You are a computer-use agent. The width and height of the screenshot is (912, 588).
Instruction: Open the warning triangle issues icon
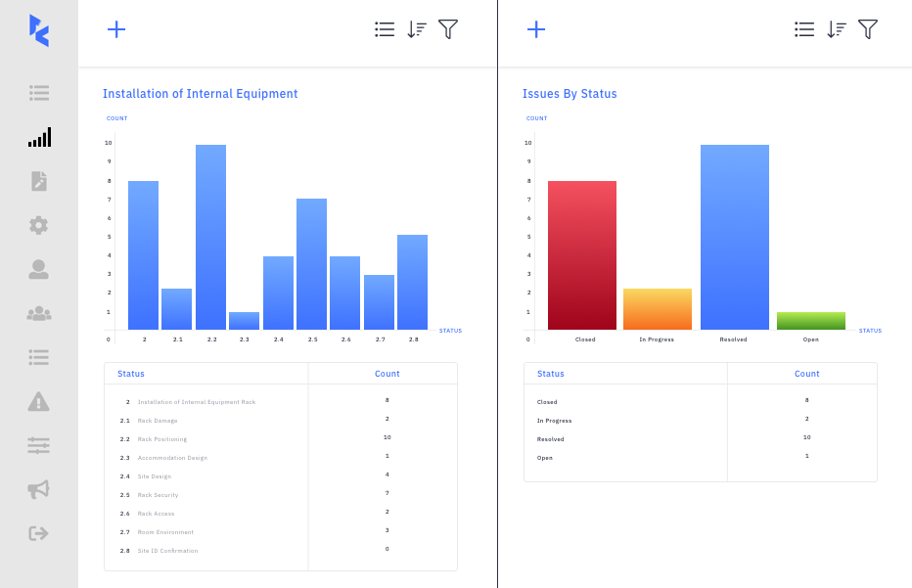39,401
